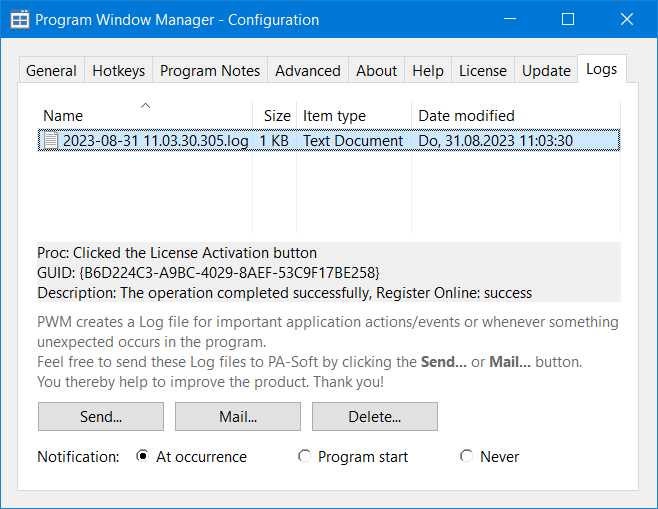Open the Program Notes tab

(210, 71)
